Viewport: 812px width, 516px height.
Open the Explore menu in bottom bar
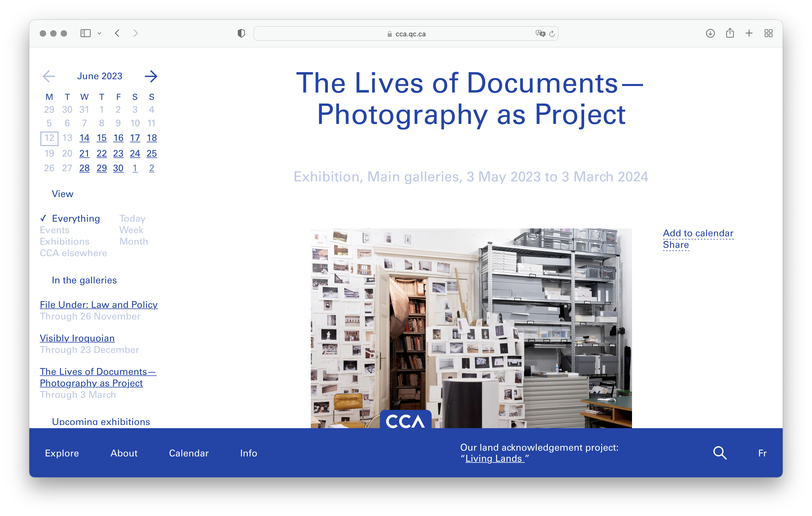pos(62,453)
